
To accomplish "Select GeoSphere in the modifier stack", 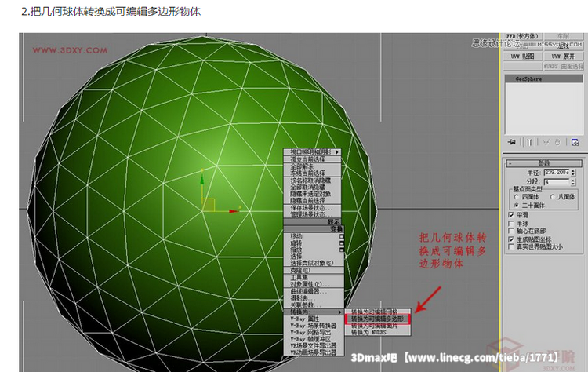I will tap(544, 78).
